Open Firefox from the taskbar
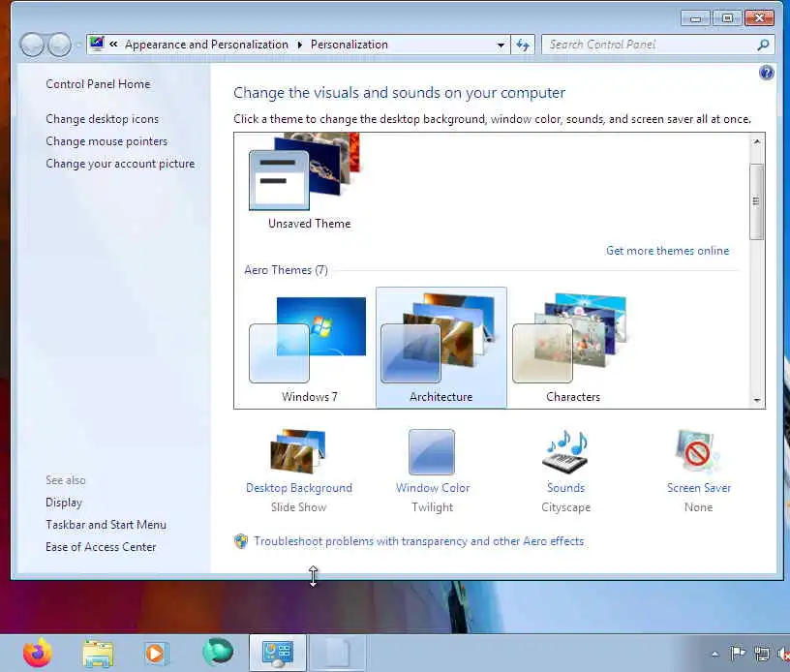 click(x=38, y=653)
